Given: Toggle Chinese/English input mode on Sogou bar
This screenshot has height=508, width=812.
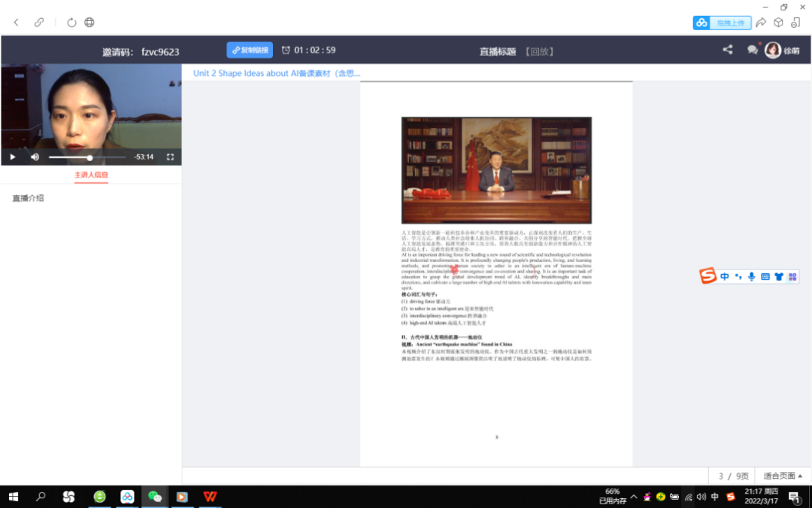Looking at the screenshot, I should coord(724,276).
